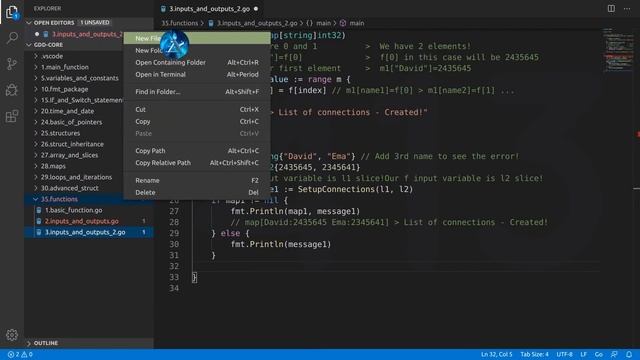Click the fmt.Println(message1) code line

281,244
